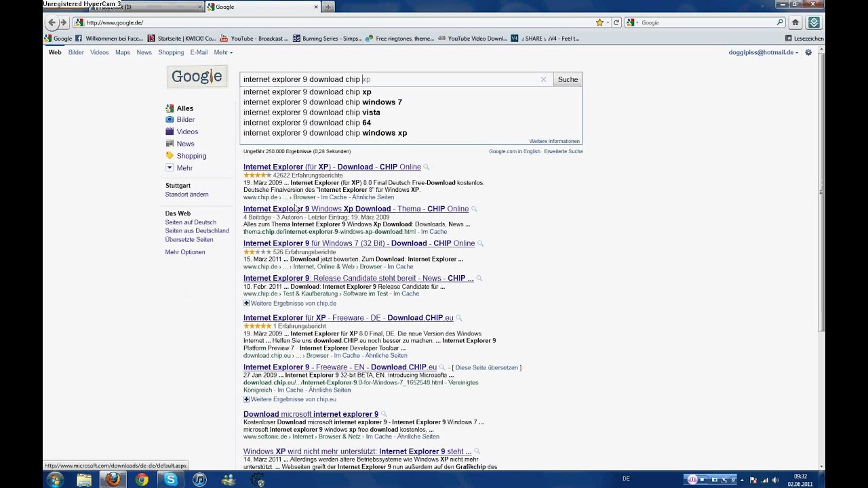Click the Firefox home button
Screen dimensions: 868x488
point(795,22)
